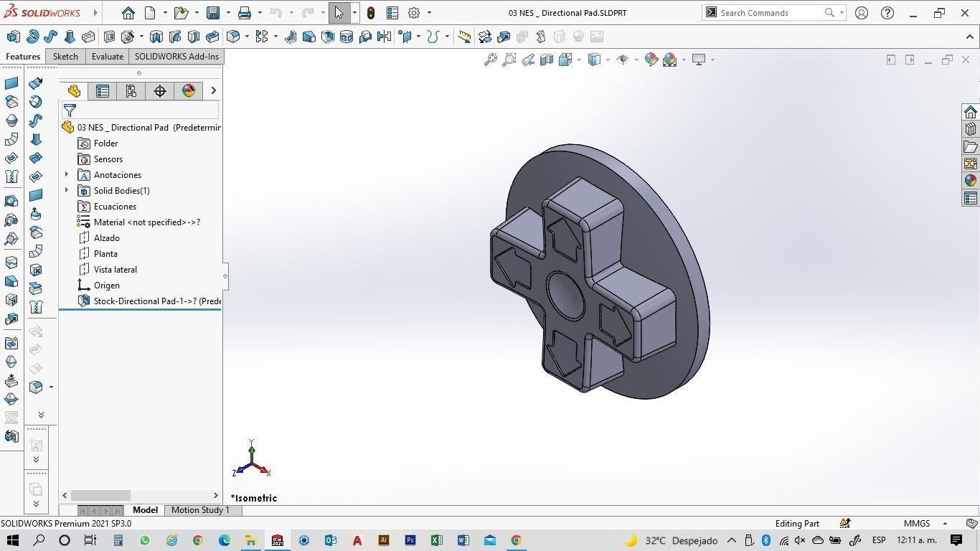Image resolution: width=980 pixels, height=551 pixels.
Task: Click the Zoom to Area icon
Action: click(x=509, y=60)
